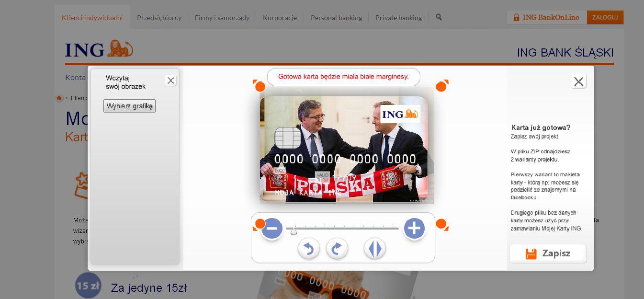This screenshot has height=299, width=644.
Task: Click the card chip graphic
Action: click(288, 138)
